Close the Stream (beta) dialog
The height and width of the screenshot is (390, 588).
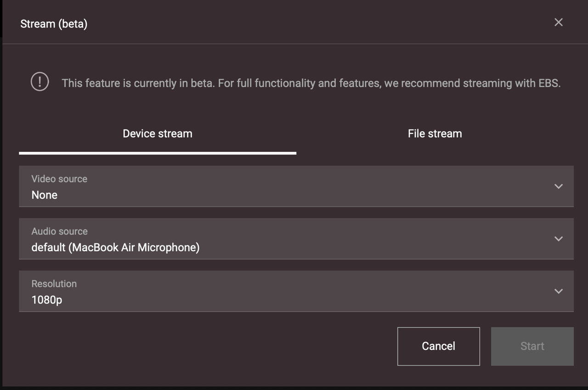[x=558, y=23]
